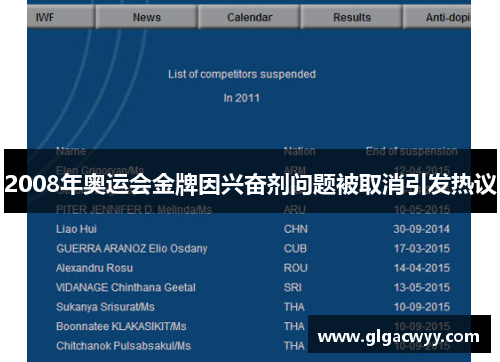Click the SRI nation cell
500x362 pixels.
click(293, 287)
